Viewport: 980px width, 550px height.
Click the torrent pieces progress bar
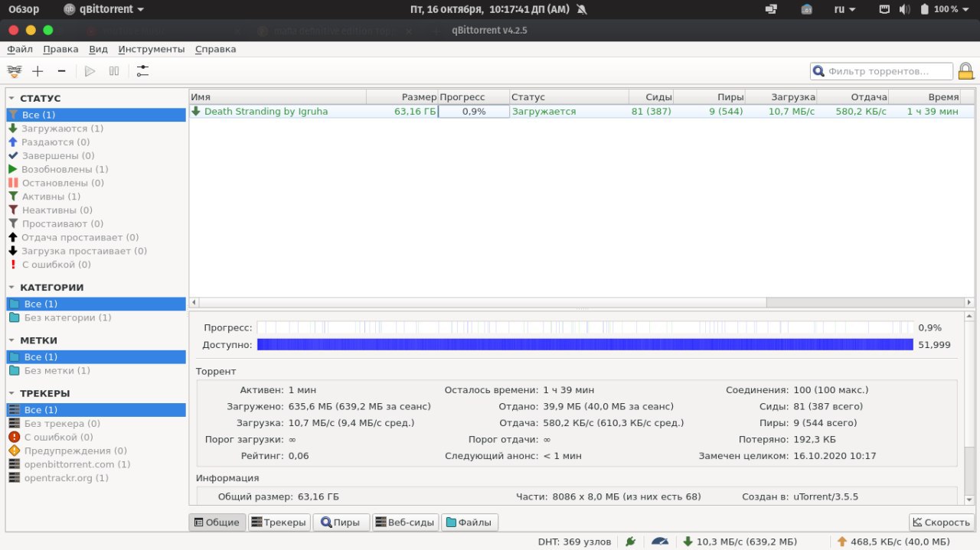585,327
